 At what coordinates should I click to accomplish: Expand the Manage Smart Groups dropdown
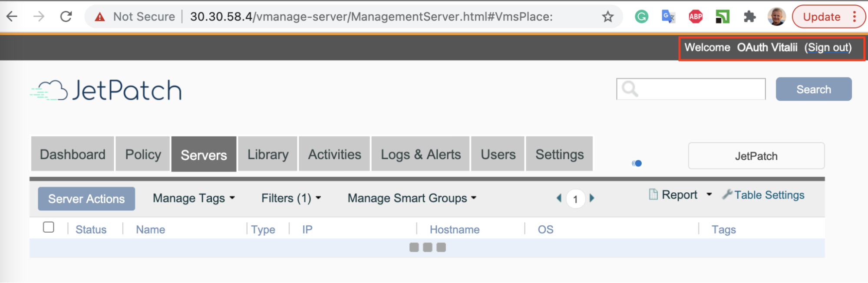click(x=412, y=198)
